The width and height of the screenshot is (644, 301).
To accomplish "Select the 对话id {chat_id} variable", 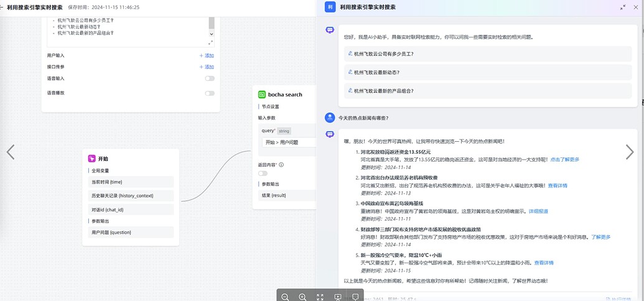I will (131, 210).
